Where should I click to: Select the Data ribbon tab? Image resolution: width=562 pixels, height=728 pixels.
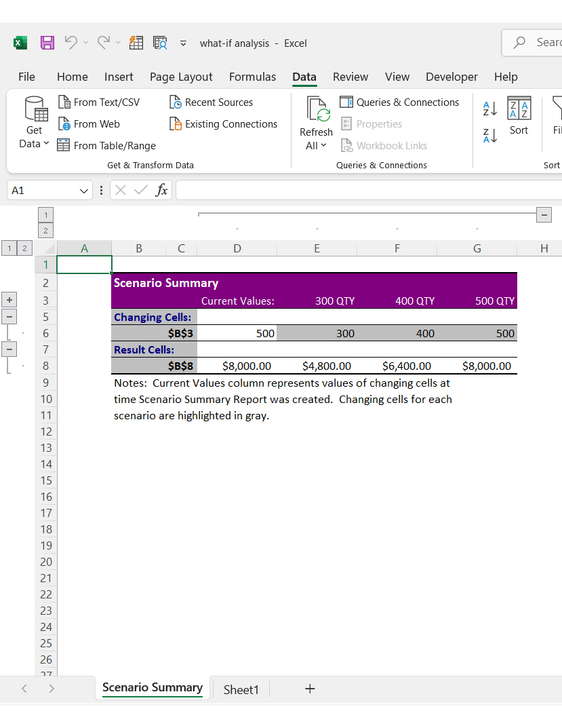(x=304, y=77)
